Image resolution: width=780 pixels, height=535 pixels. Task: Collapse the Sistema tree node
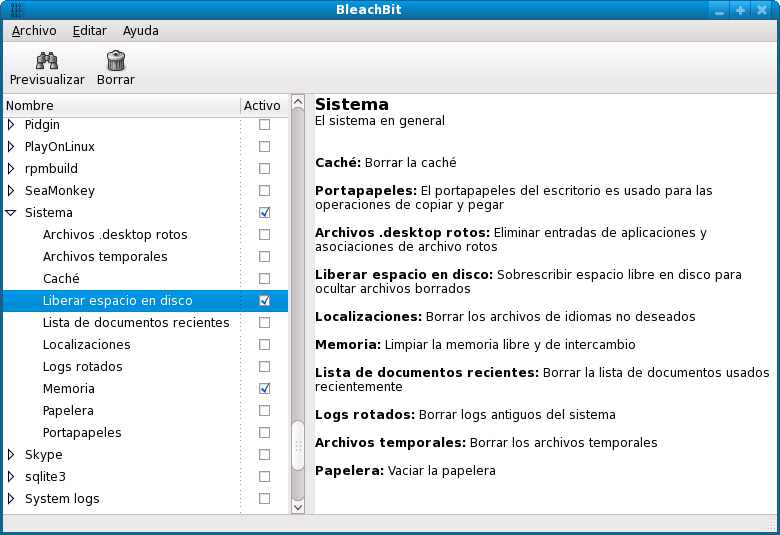(12, 213)
